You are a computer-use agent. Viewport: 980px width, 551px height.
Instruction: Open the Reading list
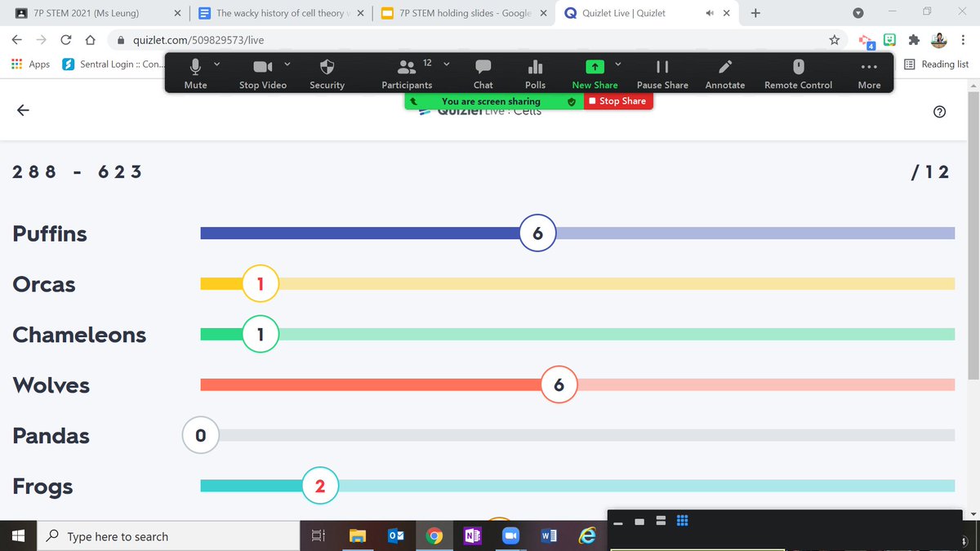pos(937,64)
